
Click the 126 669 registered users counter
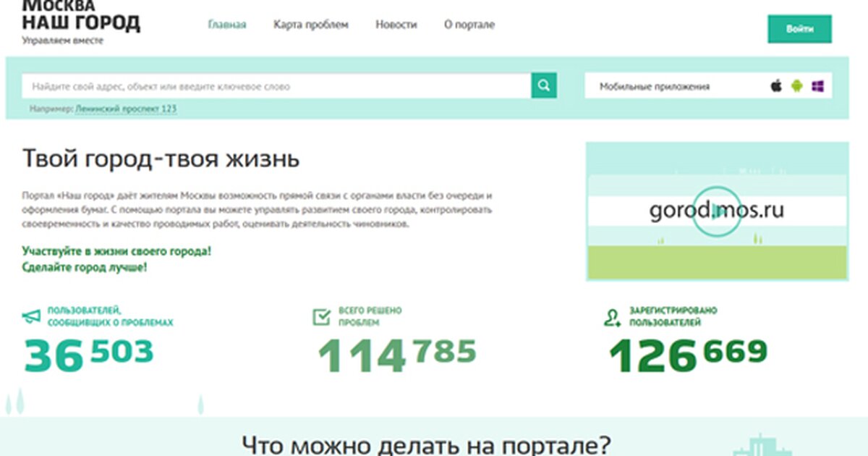(x=687, y=355)
